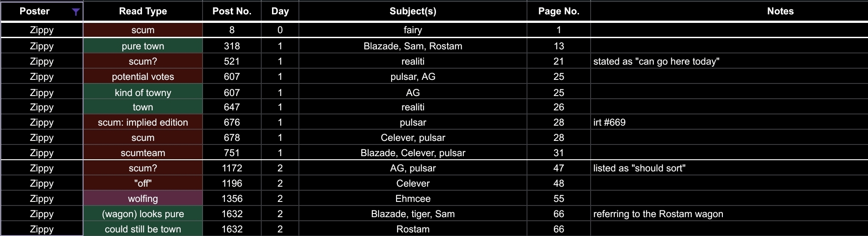Select the Read Type column header
The image size is (868, 236).
(143, 11)
